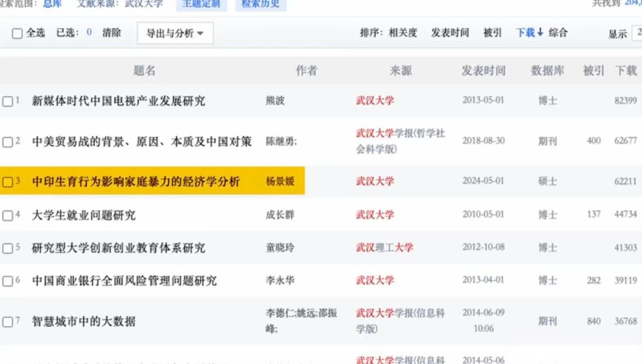Image resolution: width=642 pixels, height=364 pixels.
Task: Open source 武汉大学 in row 1
Action: [375, 101]
